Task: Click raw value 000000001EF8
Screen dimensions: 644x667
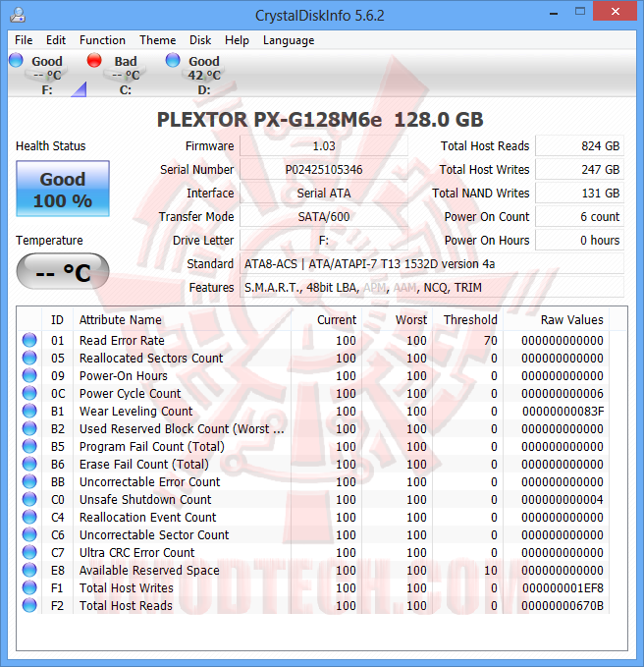Action: pos(563,587)
